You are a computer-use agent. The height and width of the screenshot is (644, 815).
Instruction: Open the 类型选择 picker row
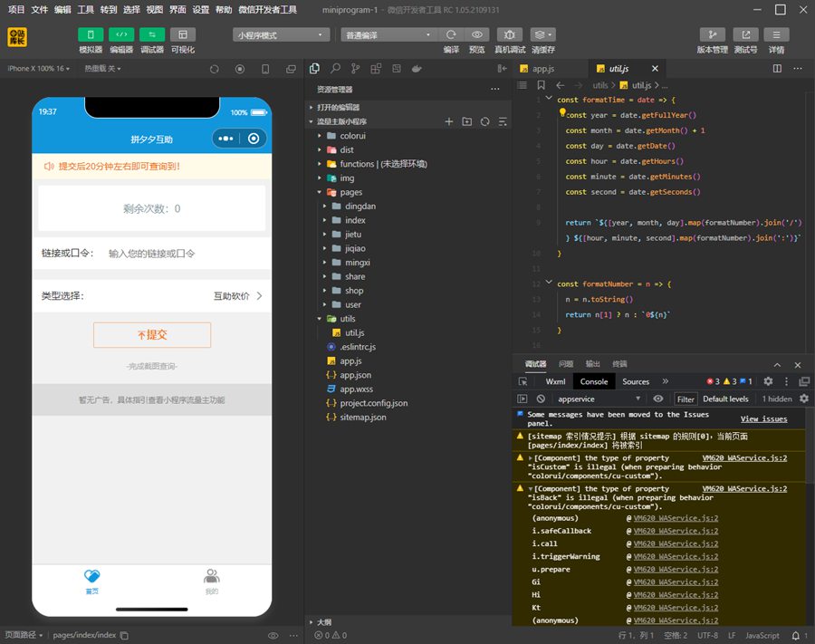click(x=152, y=296)
